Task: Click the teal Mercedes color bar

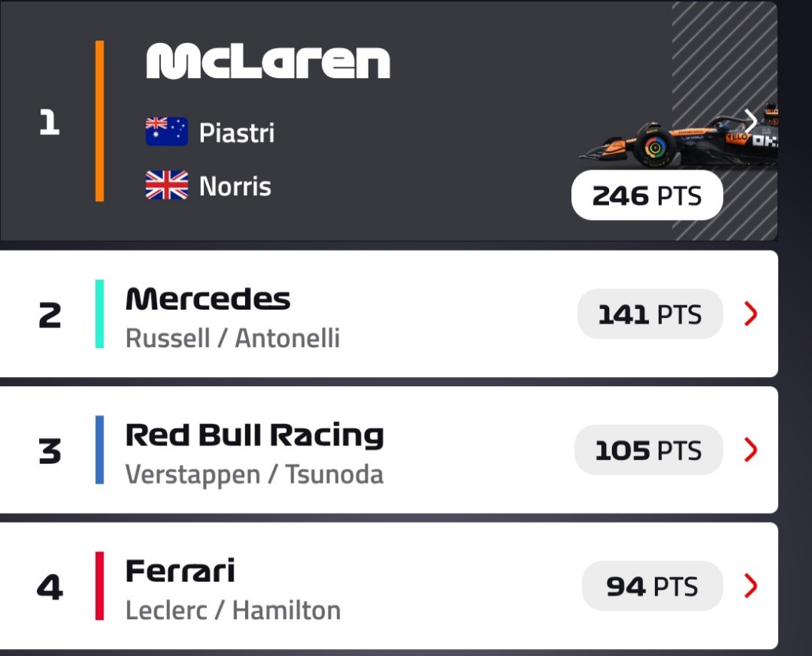Action: point(100,313)
